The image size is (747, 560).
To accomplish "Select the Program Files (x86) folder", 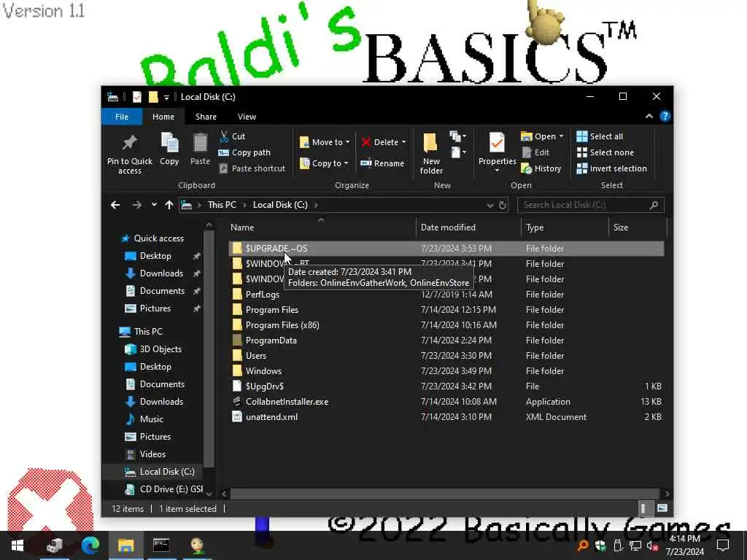I will (x=446, y=325).
